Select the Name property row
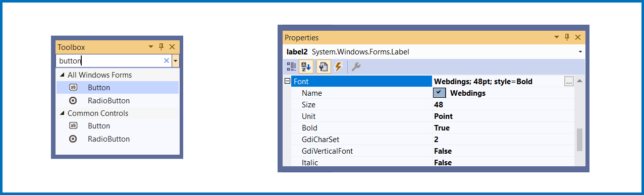Viewport: 644px width, 195px height. tap(433, 93)
